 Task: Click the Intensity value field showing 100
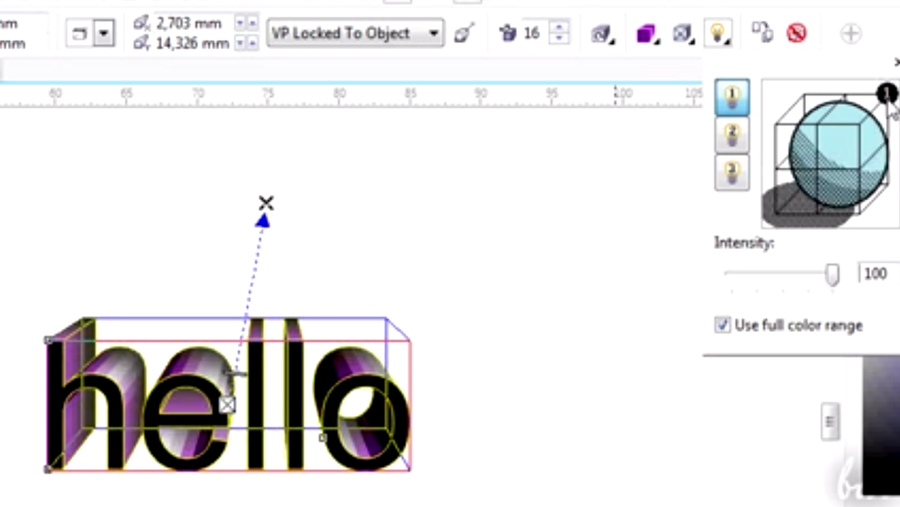(x=879, y=273)
